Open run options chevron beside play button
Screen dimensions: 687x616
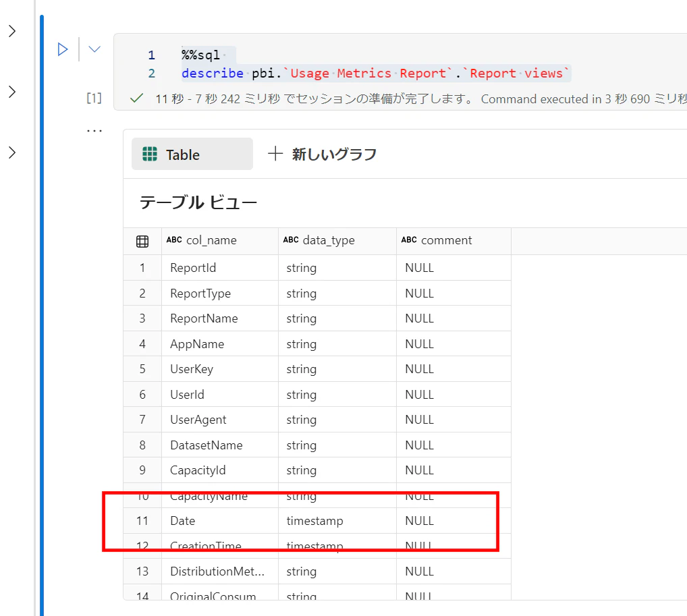click(94, 49)
